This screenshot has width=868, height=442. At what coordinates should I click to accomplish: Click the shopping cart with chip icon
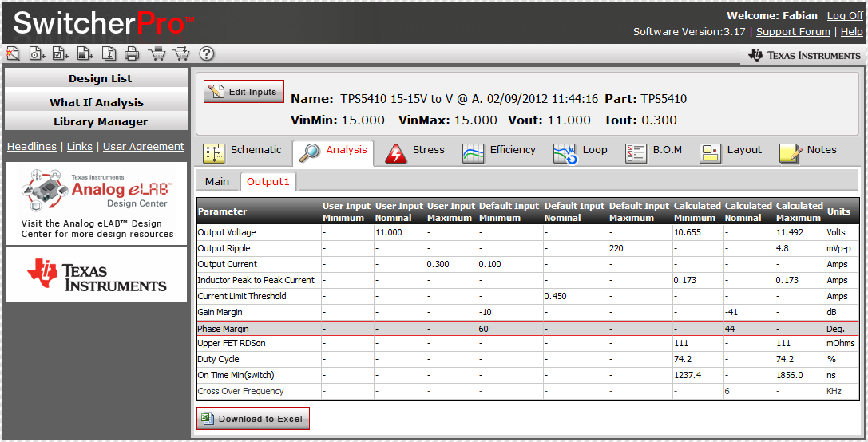click(157, 53)
